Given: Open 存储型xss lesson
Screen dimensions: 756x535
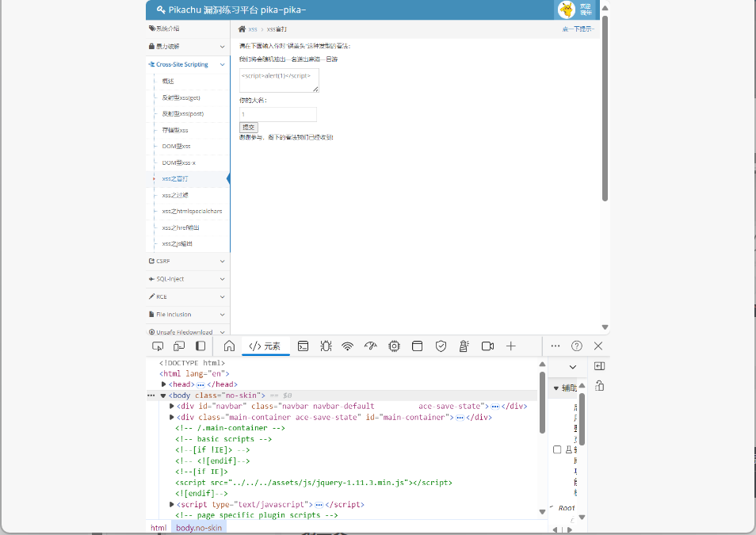Looking at the screenshot, I should (x=175, y=130).
